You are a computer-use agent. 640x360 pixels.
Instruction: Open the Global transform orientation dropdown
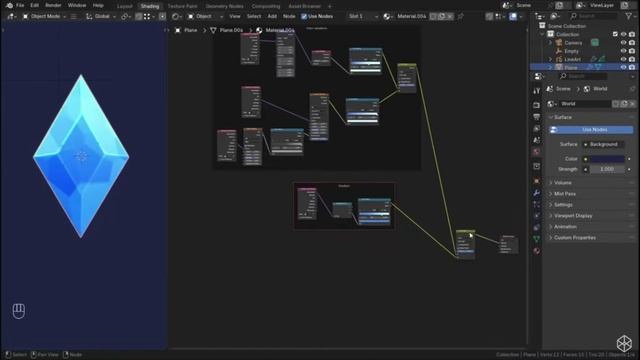click(101, 16)
